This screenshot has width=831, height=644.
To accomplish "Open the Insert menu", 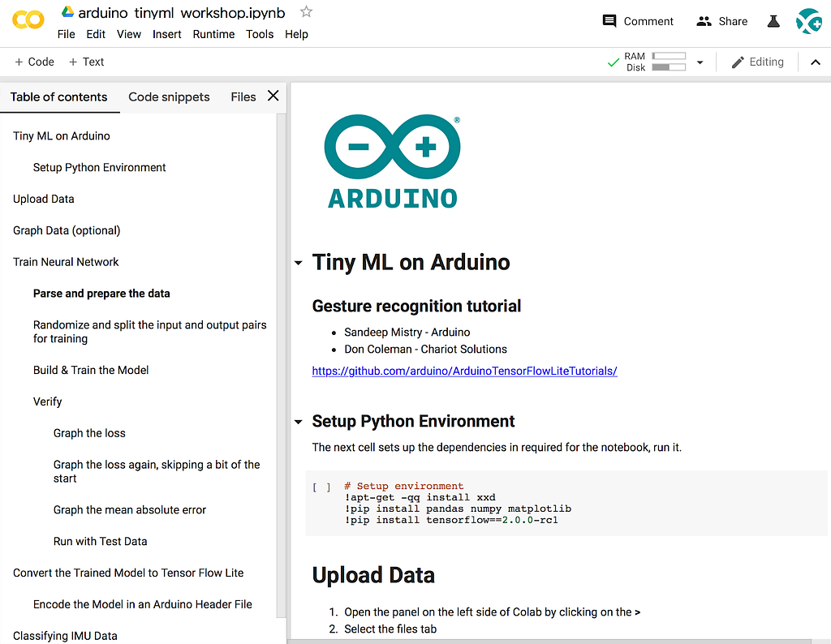I will tap(167, 34).
